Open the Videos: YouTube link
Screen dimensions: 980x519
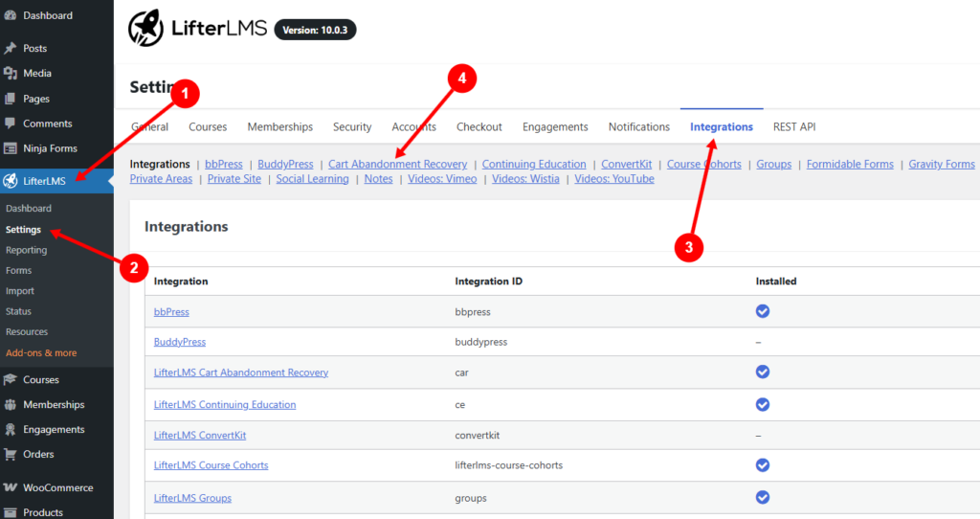[614, 179]
